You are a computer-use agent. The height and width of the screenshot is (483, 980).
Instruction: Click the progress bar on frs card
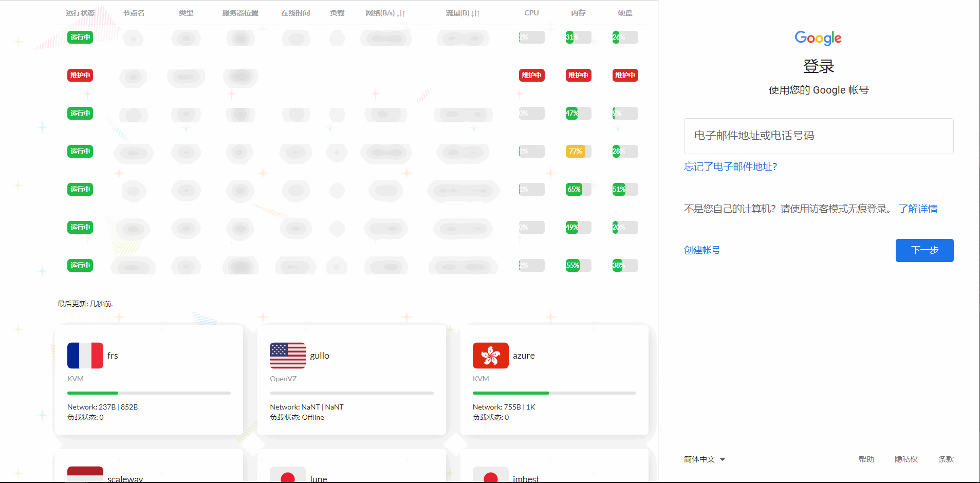click(149, 393)
